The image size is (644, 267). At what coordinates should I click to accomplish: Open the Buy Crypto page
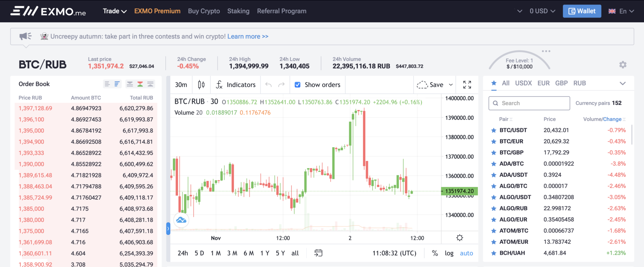tap(204, 11)
